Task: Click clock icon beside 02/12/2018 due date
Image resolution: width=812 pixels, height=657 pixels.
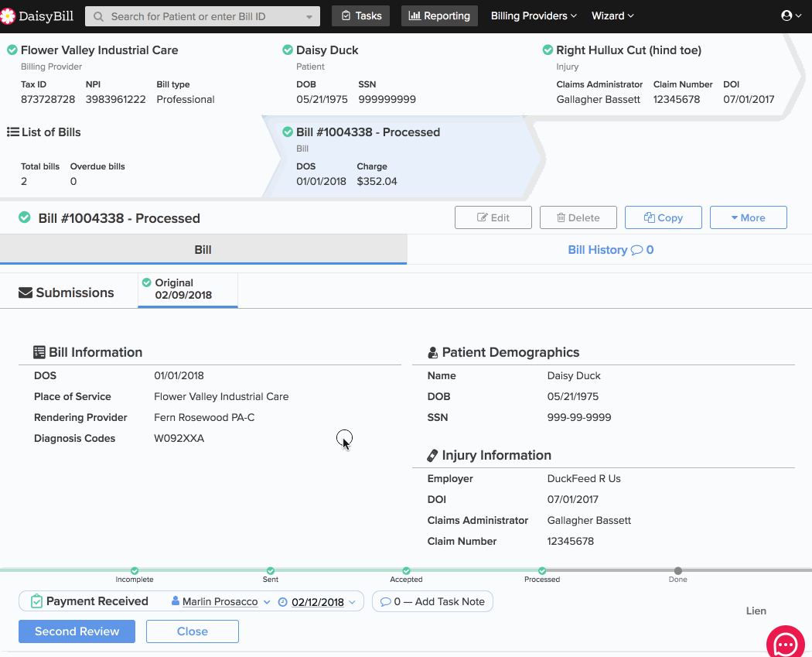Action: pos(283,602)
